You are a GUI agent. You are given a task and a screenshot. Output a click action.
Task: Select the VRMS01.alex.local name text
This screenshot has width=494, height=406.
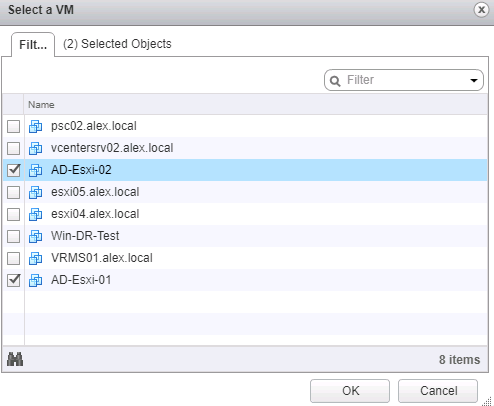102,258
